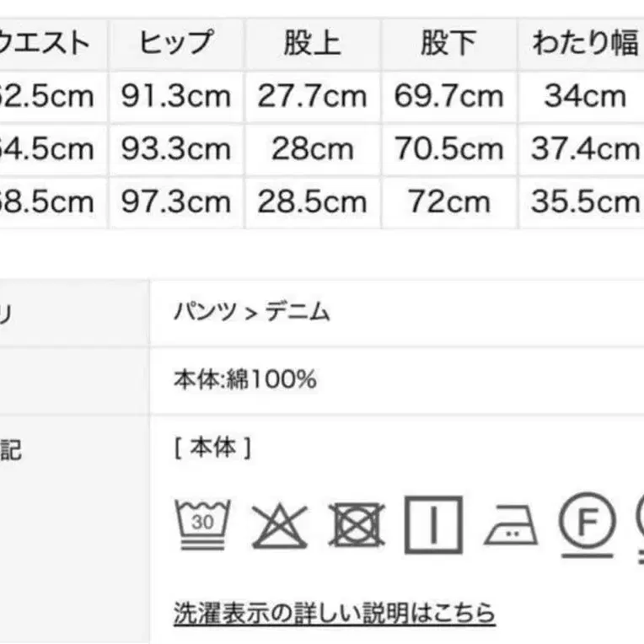The height and width of the screenshot is (644, 644).
Task: Click the ヒップ column header
Action: tap(175, 44)
